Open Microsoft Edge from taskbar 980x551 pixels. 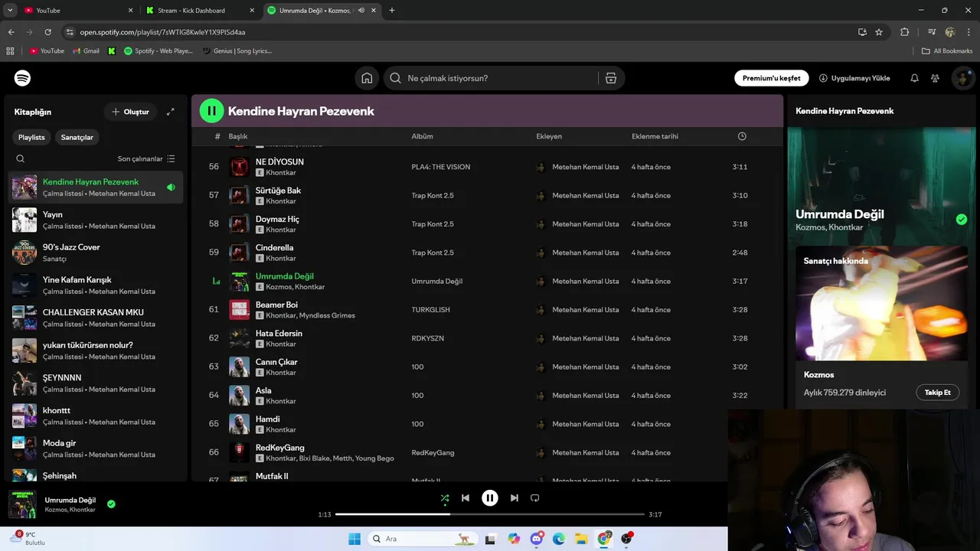(559, 539)
